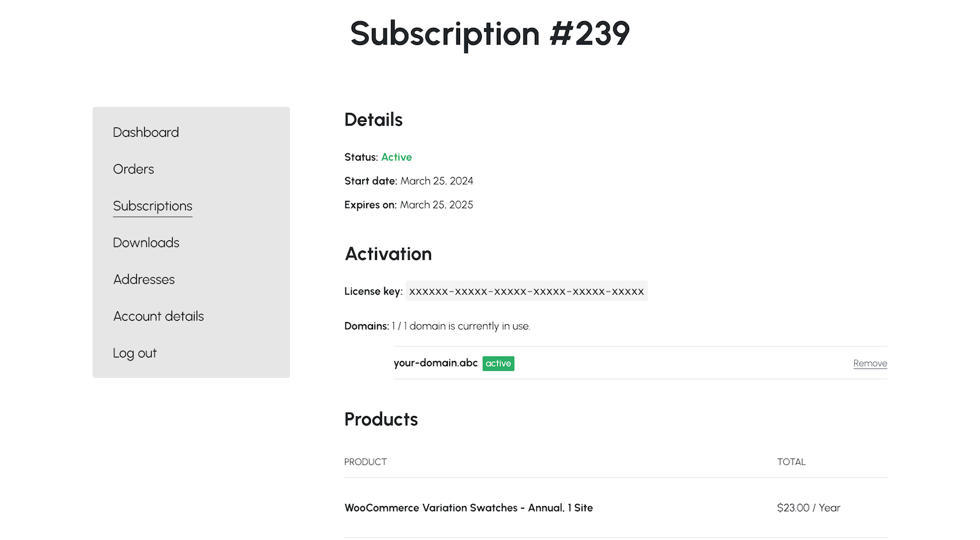Viewport: 980px width, 540px height.
Task: Click the Details section heading
Action: [373, 119]
